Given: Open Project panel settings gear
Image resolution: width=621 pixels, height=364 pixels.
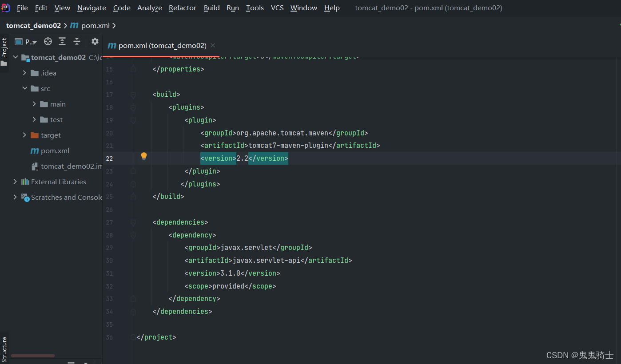Looking at the screenshot, I should point(95,41).
